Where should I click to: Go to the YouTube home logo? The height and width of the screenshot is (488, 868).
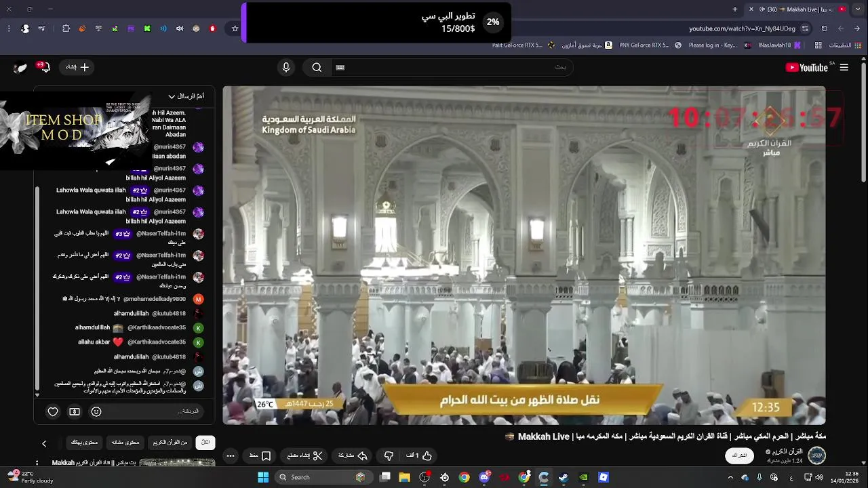coord(806,67)
